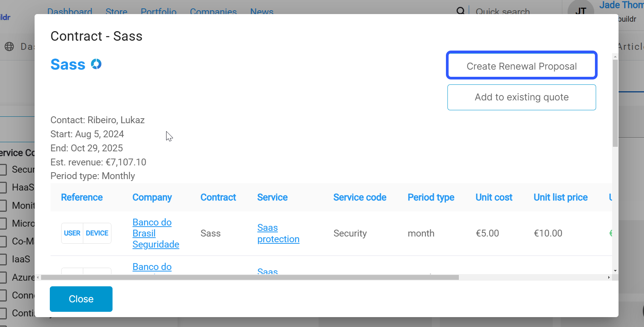Sort table by Unit cost column
Screen dimensions: 644x327
(494, 197)
